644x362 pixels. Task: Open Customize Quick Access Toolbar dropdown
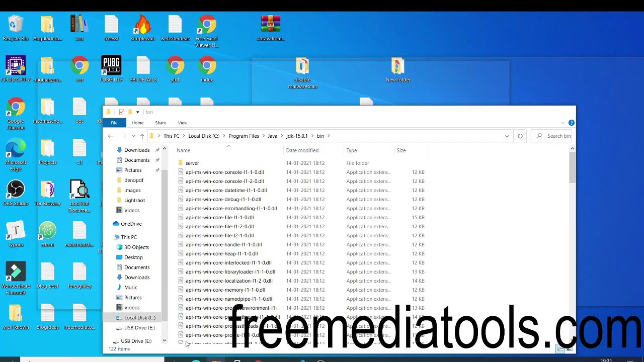pos(137,112)
